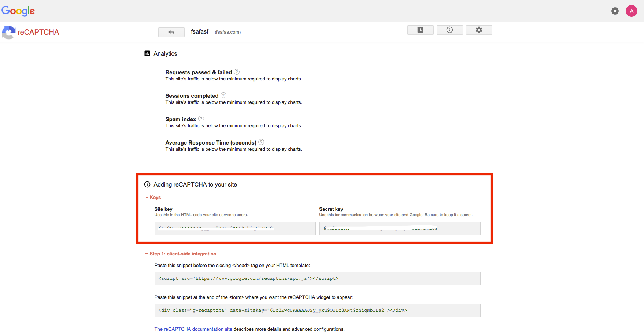Click help icon beside Average Response Time
The height and width of the screenshot is (334, 644).
[261, 142]
